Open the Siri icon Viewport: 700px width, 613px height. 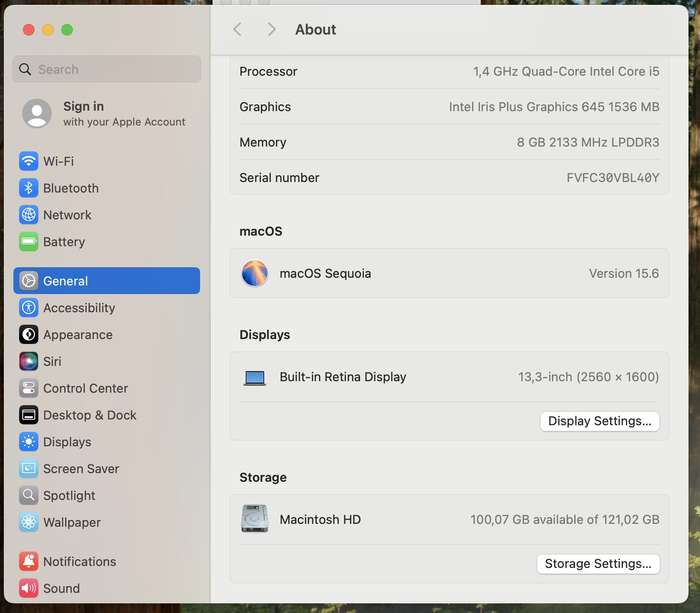tap(29, 361)
